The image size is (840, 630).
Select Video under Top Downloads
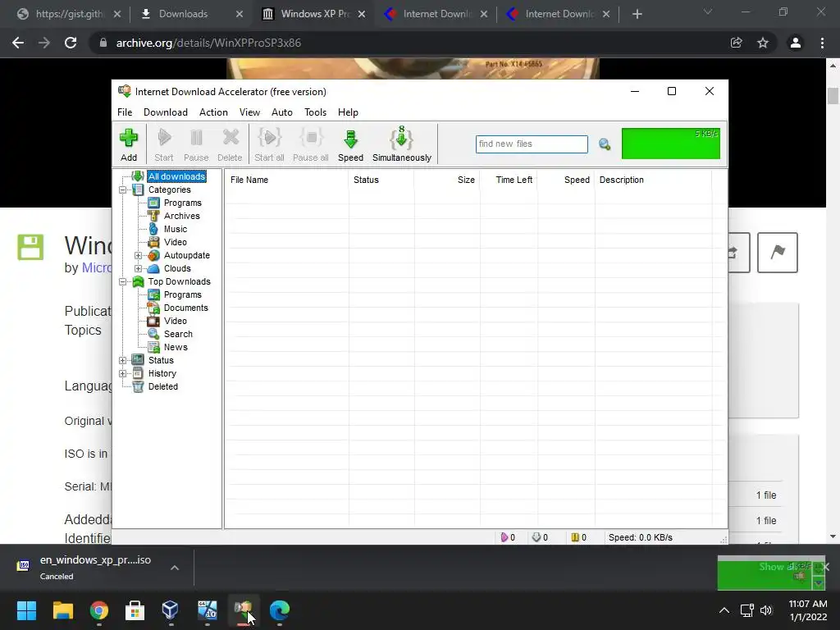pos(176,321)
